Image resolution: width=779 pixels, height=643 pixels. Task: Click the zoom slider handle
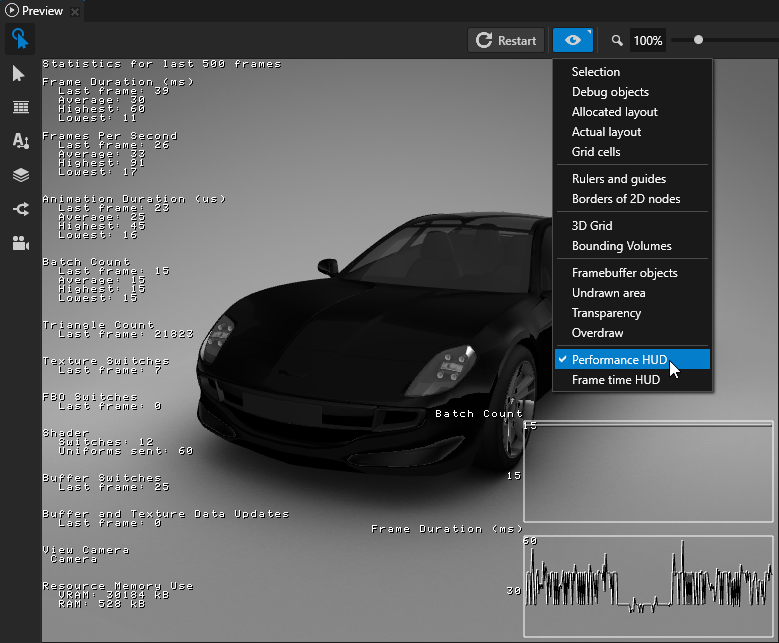698,40
